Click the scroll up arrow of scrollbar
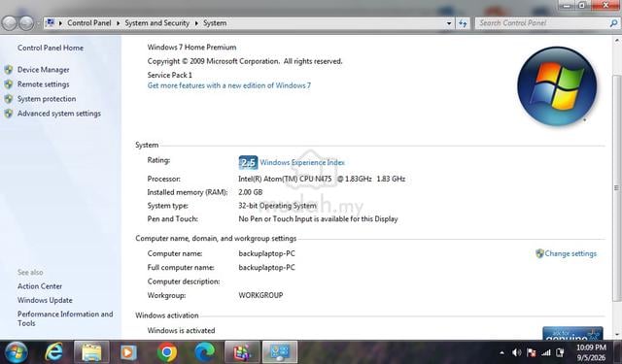The image size is (622, 364). tap(617, 41)
